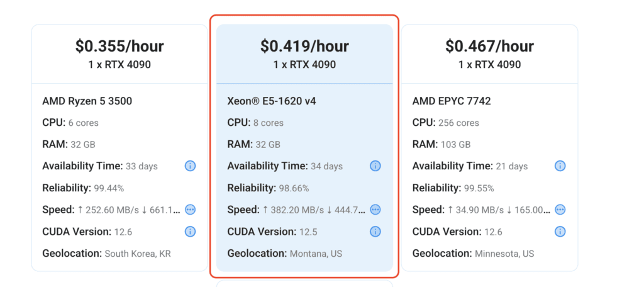The image size is (644, 287).
Task: Click the AMD EPYC 7742 title
Action: (x=452, y=101)
